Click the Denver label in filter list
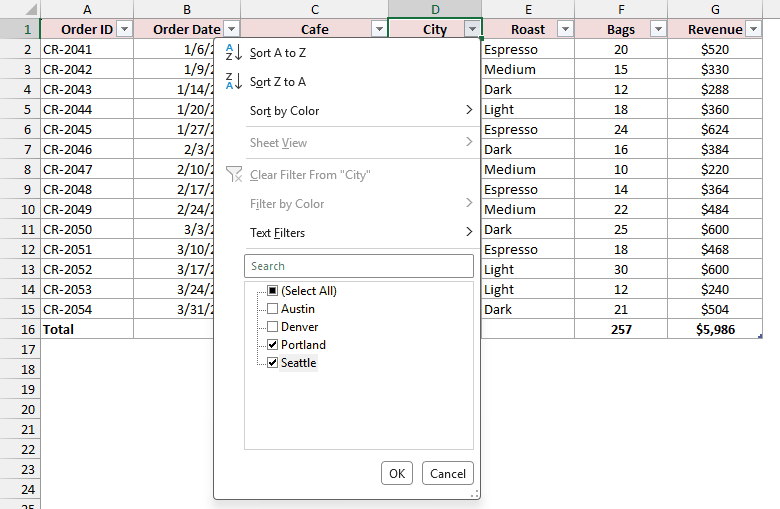 point(299,326)
